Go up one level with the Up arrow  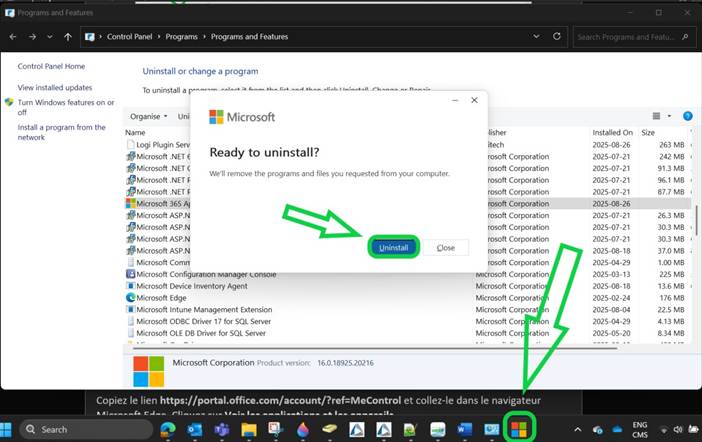[68, 37]
